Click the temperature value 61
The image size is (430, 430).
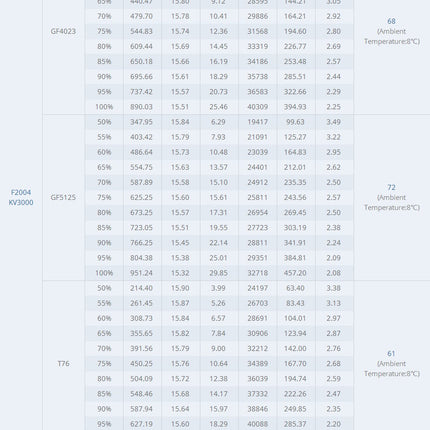(391, 353)
